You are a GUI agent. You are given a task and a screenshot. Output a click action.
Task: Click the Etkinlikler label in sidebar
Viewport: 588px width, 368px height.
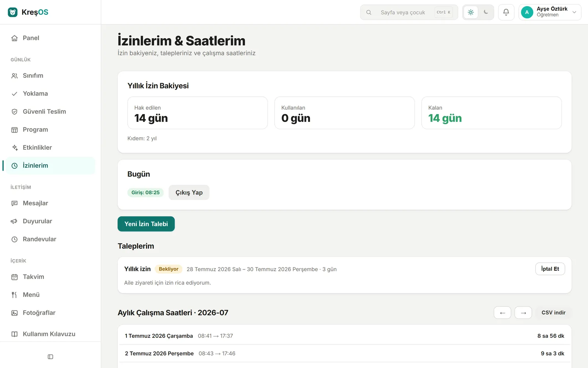tap(37, 148)
